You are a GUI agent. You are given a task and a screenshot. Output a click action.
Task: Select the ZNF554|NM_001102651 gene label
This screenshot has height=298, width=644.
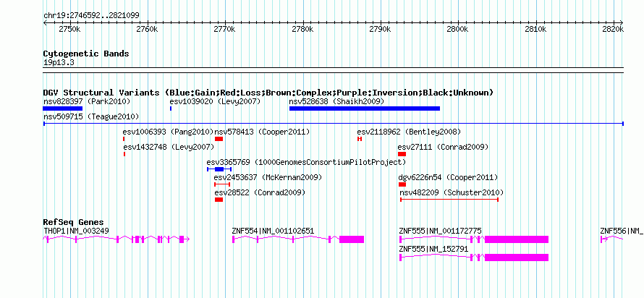coord(273,231)
